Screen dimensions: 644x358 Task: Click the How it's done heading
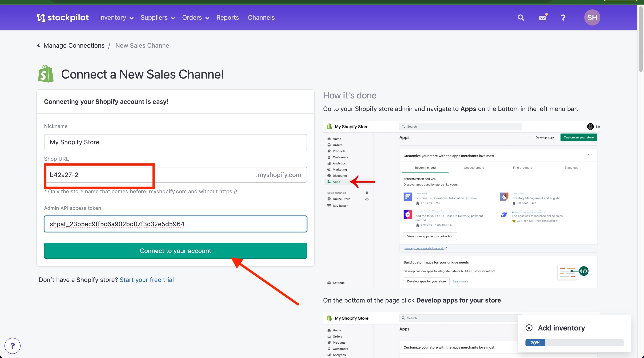350,95
